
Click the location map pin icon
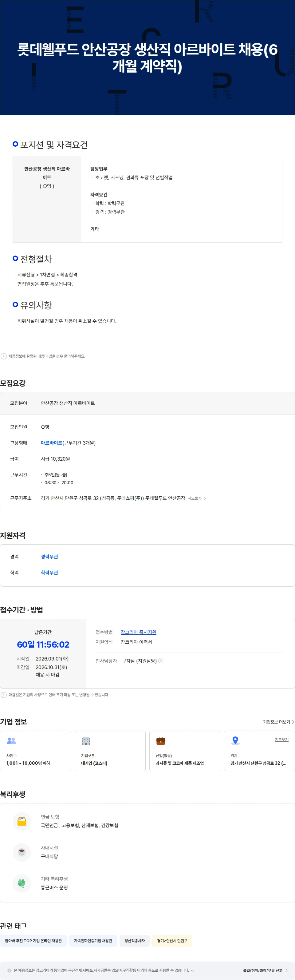click(235, 740)
